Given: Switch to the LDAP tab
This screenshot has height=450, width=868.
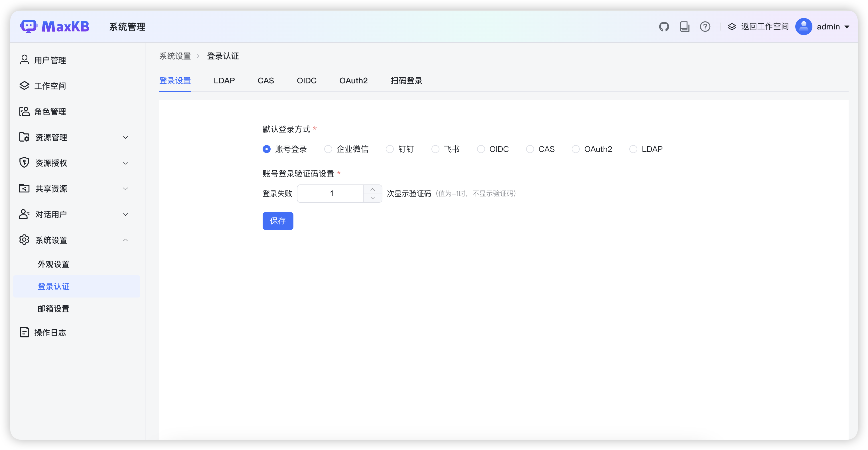Looking at the screenshot, I should [x=224, y=81].
